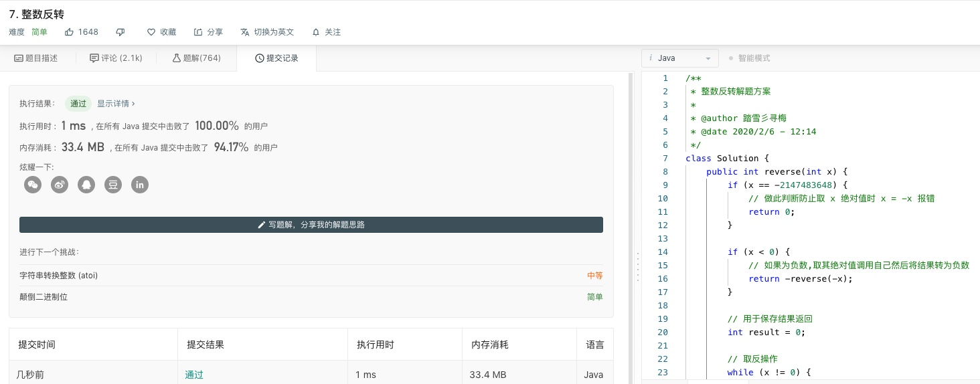Click the 分享 share icon
The height and width of the screenshot is (384, 980).
198,32
